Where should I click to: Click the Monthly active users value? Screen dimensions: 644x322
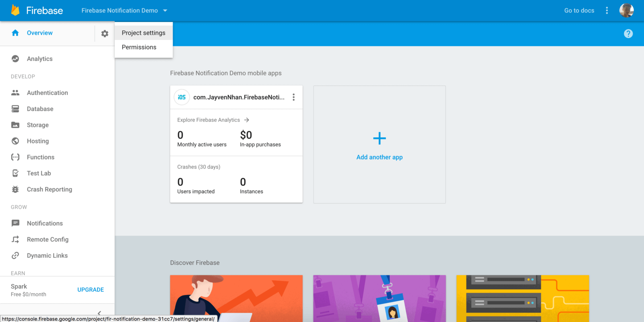180,135
